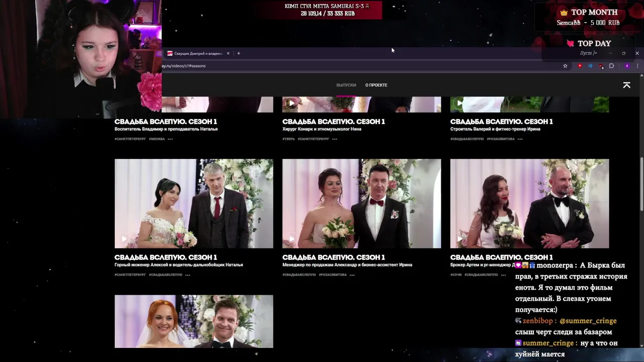Click the page vertical scrollbar thumb

641,184
